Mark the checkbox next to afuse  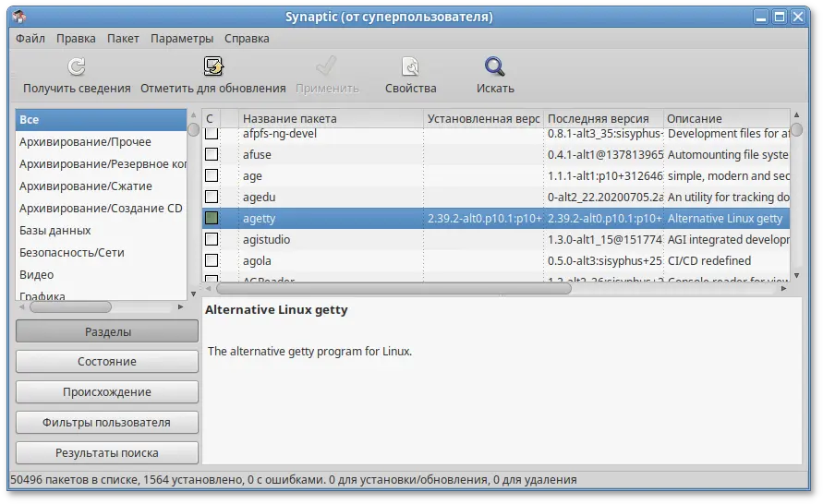212,154
